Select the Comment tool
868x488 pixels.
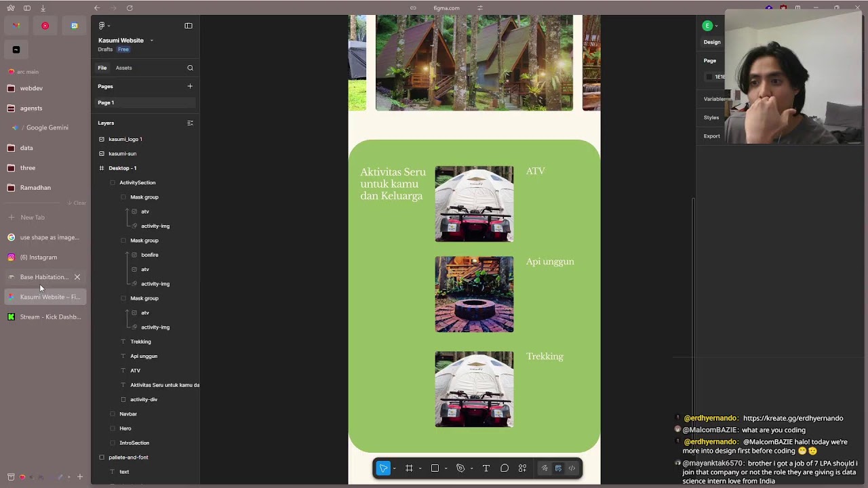click(505, 468)
